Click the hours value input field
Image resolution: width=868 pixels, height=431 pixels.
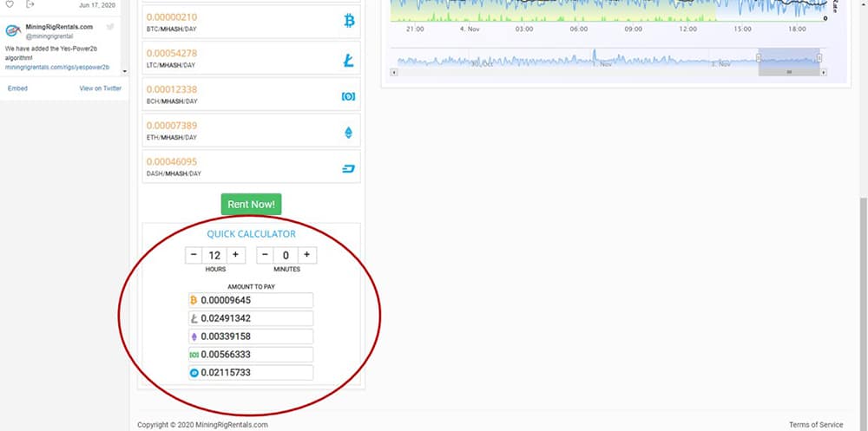(x=214, y=255)
